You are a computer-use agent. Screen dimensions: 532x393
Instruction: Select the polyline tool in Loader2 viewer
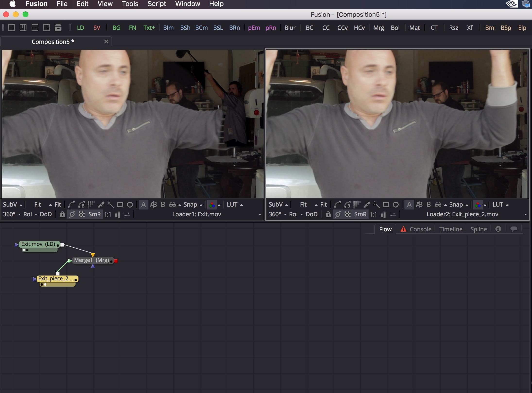click(x=337, y=205)
